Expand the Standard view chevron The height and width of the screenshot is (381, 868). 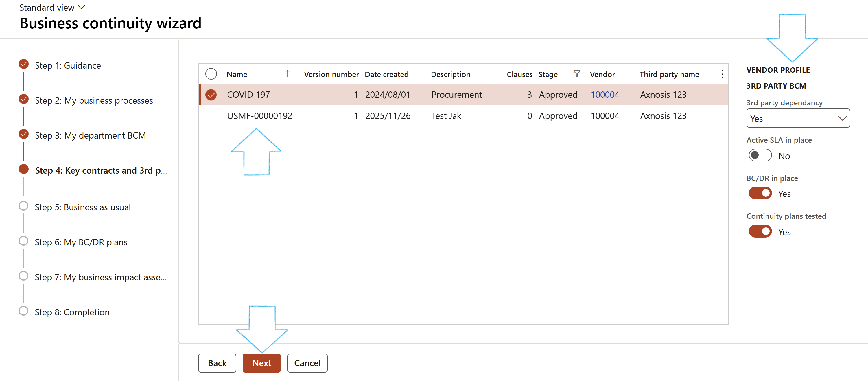tap(82, 8)
